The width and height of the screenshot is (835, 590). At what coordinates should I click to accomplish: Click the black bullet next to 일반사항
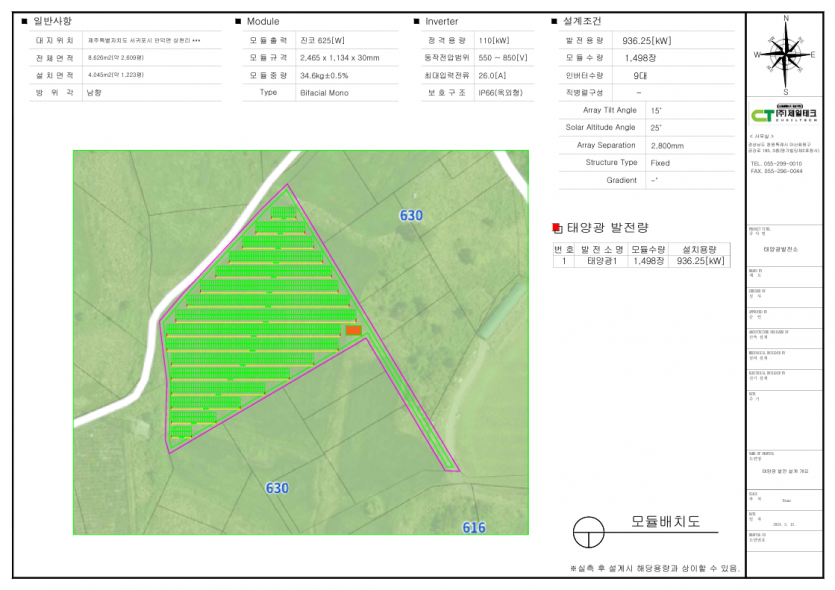point(24,21)
